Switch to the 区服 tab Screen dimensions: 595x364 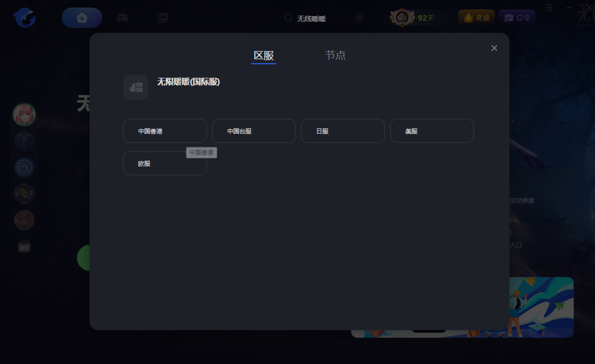[263, 55]
